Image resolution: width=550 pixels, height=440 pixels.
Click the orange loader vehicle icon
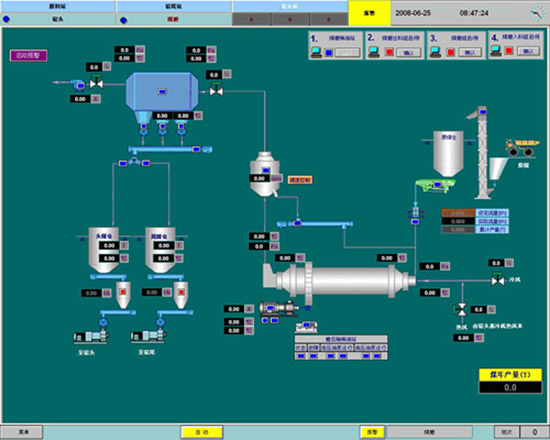[x=521, y=147]
